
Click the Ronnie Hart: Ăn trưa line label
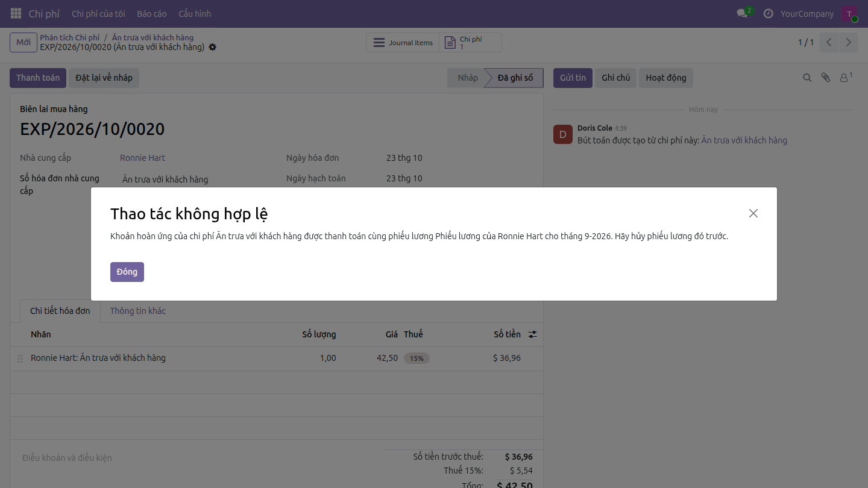click(98, 358)
